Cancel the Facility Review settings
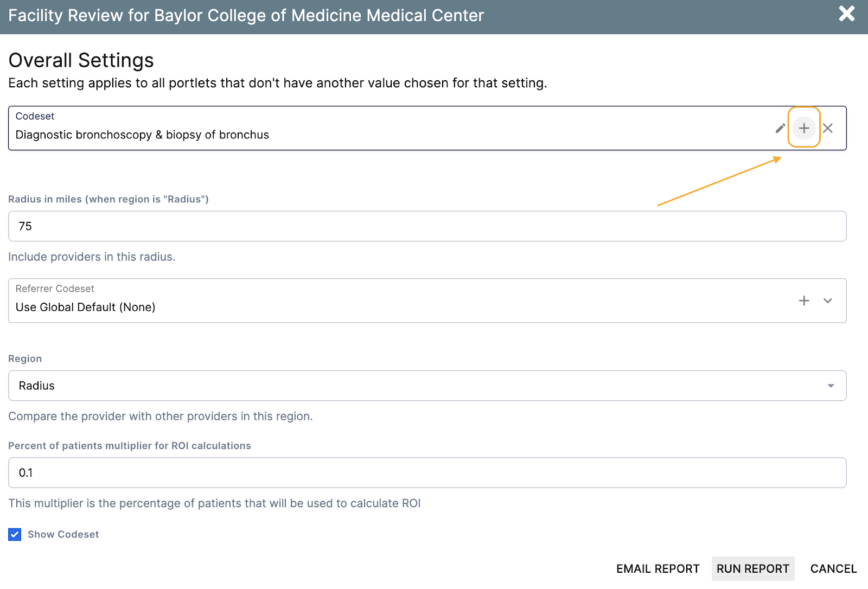This screenshot has width=868, height=589. 833,568
